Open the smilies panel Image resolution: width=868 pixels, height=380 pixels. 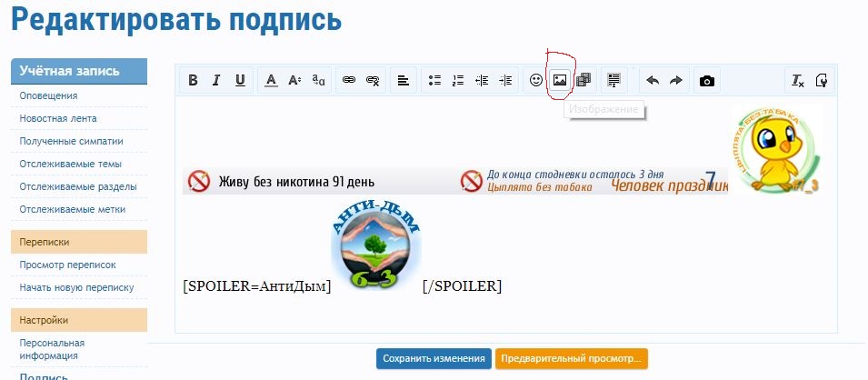536,80
